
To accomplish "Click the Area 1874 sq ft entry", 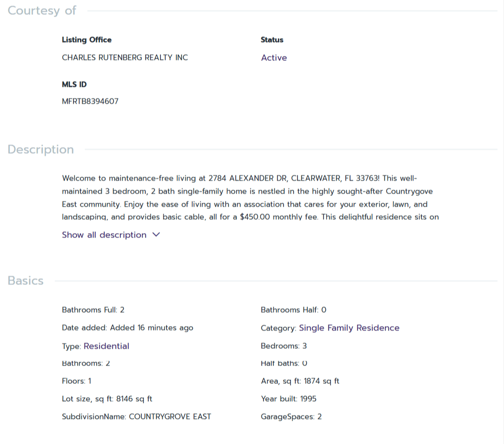I will [x=300, y=381].
